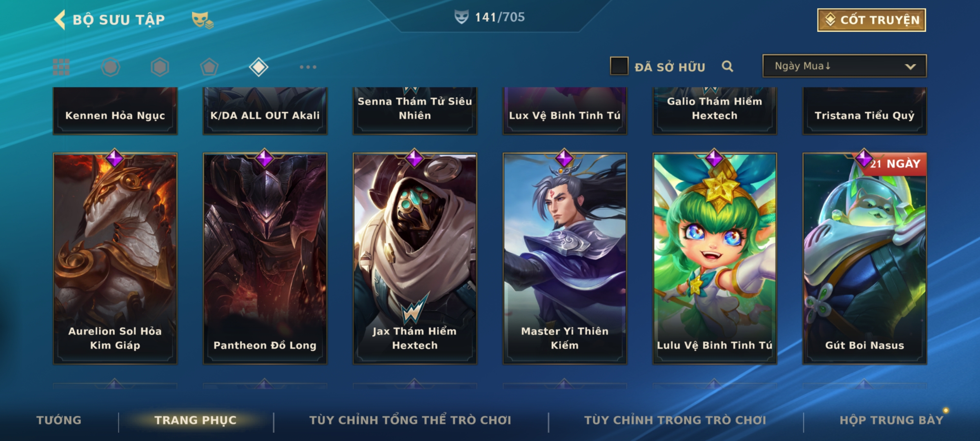This screenshot has height=441, width=980.
Task: Open the Hộp Trưng Bày tab
Action: tap(891, 420)
